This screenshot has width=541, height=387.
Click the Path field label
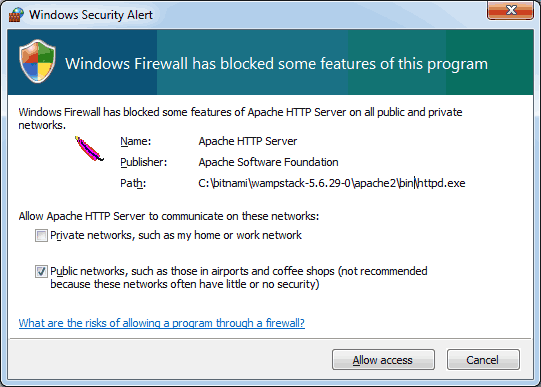(133, 183)
